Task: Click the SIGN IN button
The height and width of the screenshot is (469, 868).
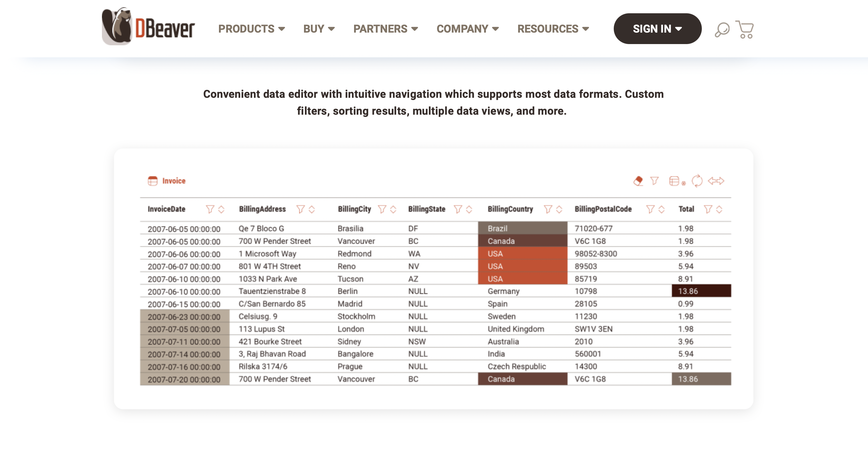Action: [x=657, y=29]
